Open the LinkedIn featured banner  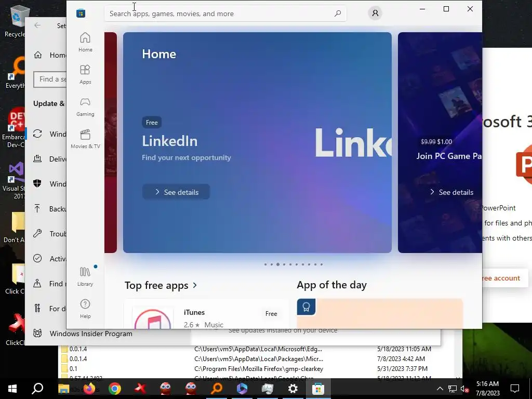(257, 142)
